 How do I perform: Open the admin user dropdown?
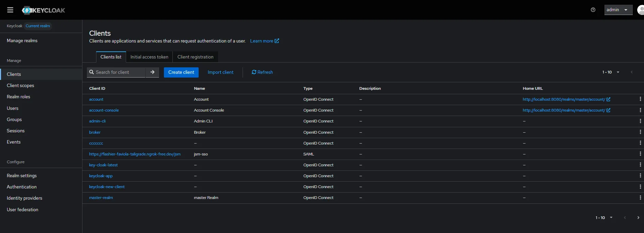tap(618, 10)
